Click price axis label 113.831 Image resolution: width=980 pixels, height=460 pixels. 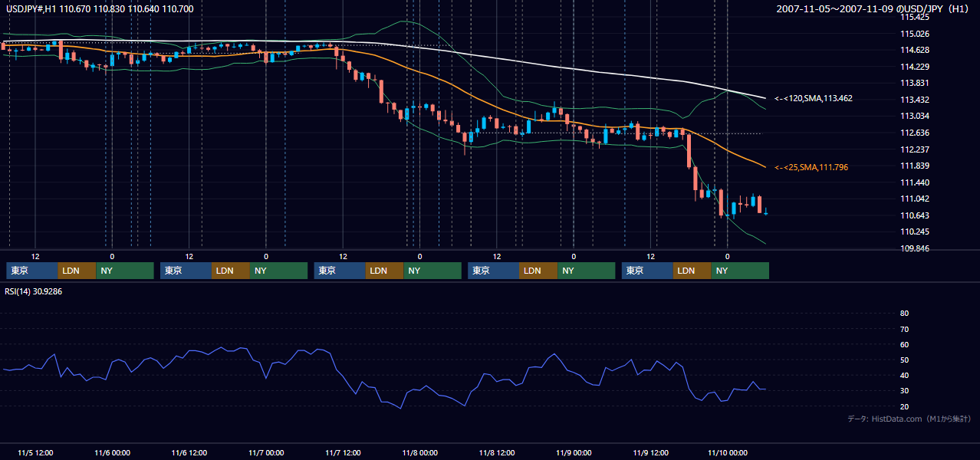tap(914, 83)
